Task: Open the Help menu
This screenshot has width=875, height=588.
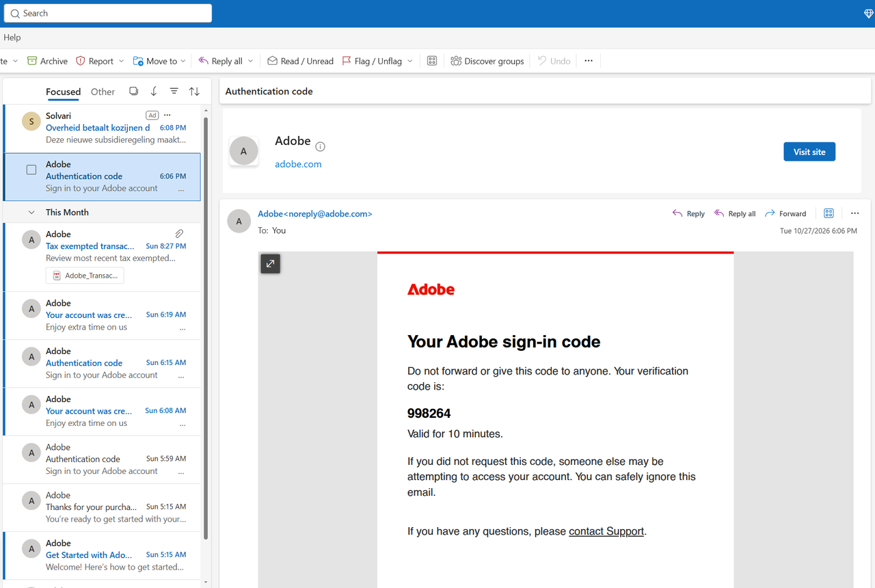Action: [12, 38]
